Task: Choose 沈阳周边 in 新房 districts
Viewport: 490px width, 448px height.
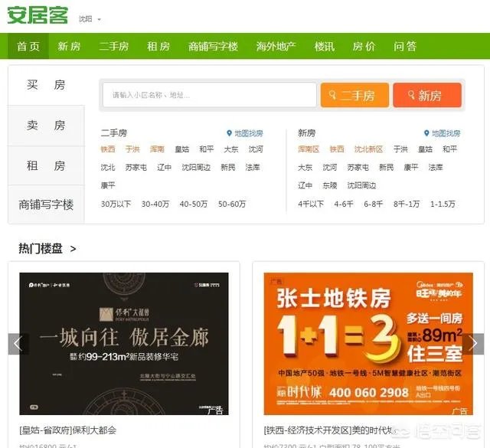Action: tap(361, 185)
